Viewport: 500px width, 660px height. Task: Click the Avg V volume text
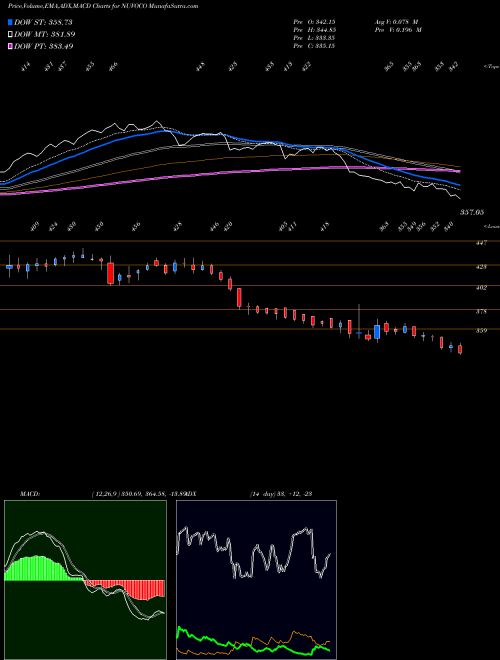396,21
